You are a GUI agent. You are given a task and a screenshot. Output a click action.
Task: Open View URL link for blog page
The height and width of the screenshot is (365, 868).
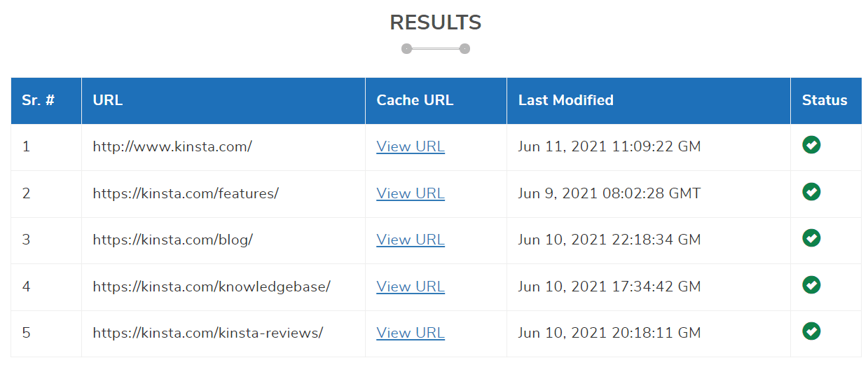(x=411, y=240)
